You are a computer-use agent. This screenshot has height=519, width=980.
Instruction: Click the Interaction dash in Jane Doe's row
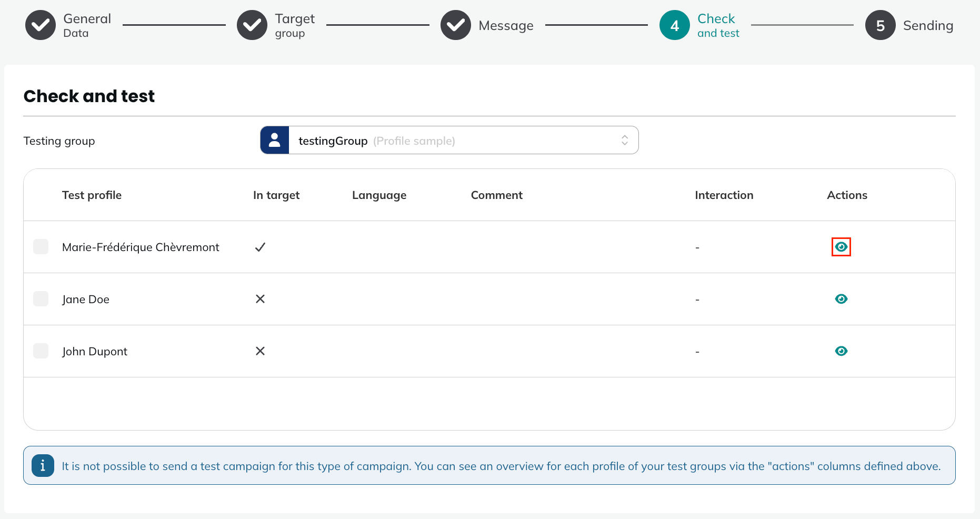(x=697, y=300)
